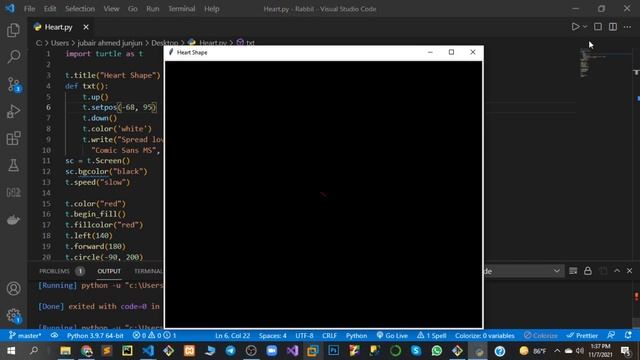Select Python 3.9.7 64-bit interpreter

(x=95, y=336)
